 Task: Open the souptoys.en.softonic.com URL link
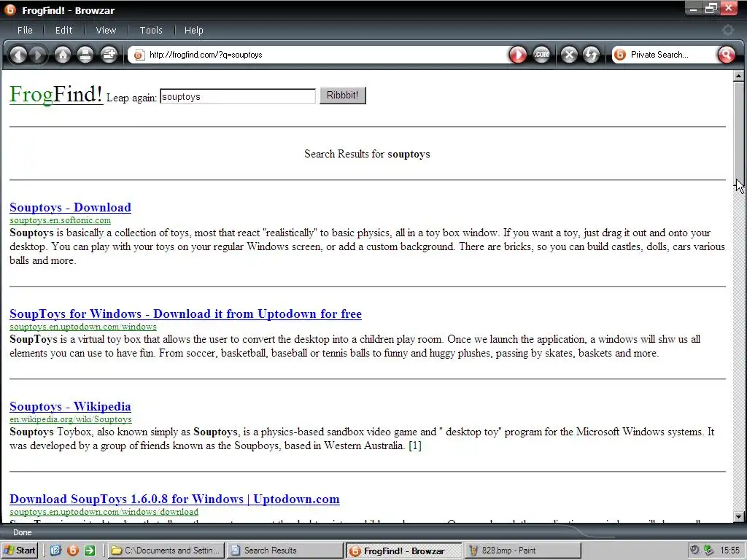(x=60, y=220)
